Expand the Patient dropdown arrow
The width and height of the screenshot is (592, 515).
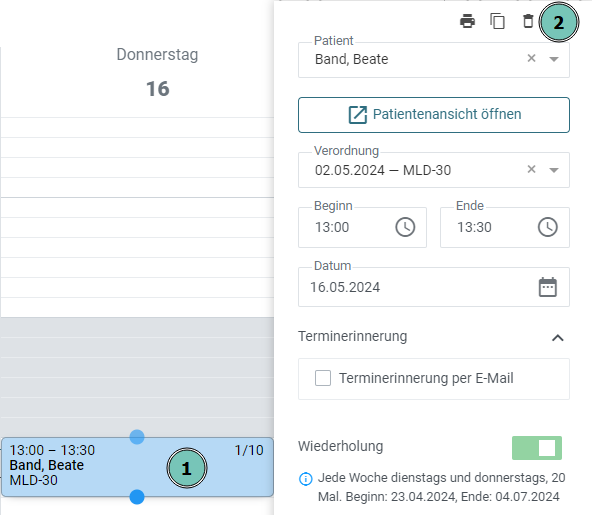click(554, 59)
